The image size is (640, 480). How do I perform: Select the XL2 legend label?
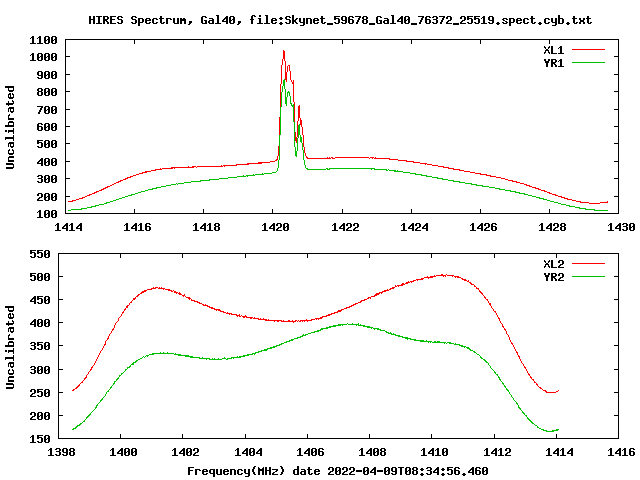coord(553,264)
